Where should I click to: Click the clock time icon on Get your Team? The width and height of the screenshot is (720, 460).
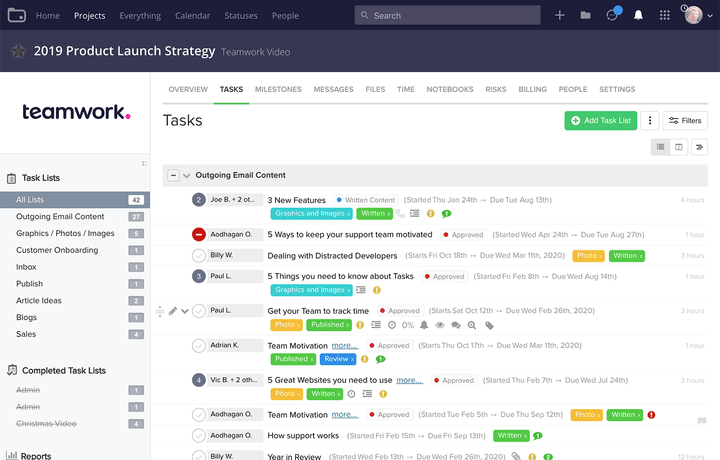tap(392, 325)
